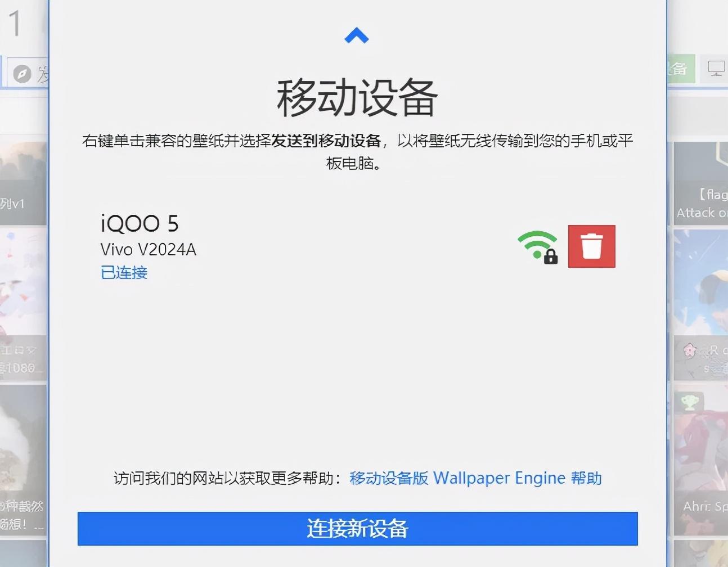Click the green mobile device button at top right
728x567 pixels.
click(681, 69)
